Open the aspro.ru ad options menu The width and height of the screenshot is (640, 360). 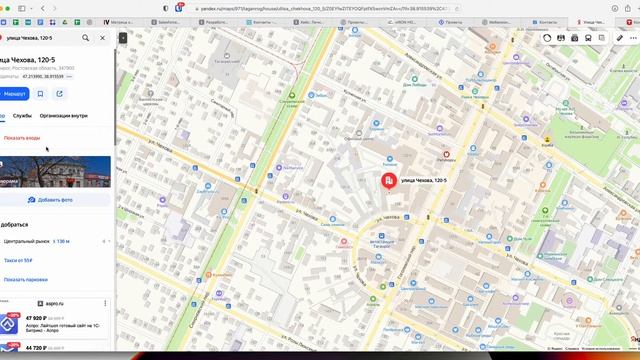(x=105, y=303)
